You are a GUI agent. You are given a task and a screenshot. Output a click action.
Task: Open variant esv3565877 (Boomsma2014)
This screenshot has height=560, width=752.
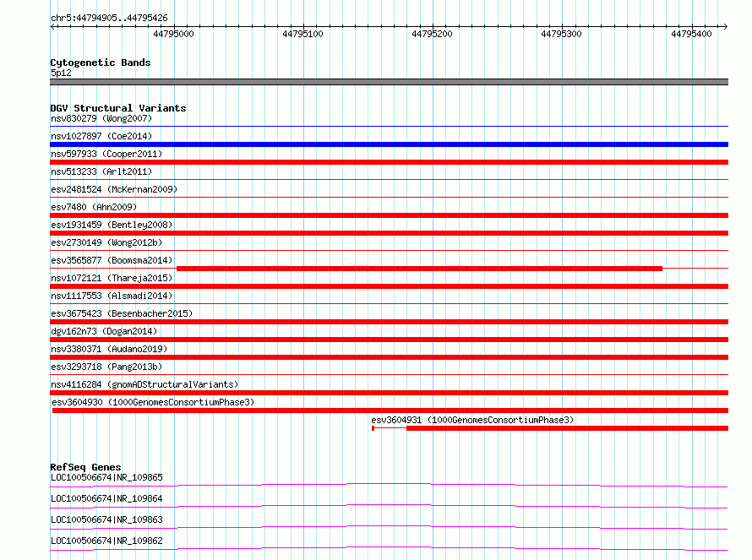tap(112, 260)
